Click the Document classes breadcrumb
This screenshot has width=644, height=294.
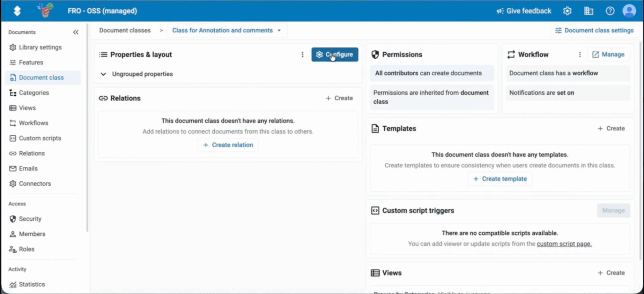pos(125,30)
